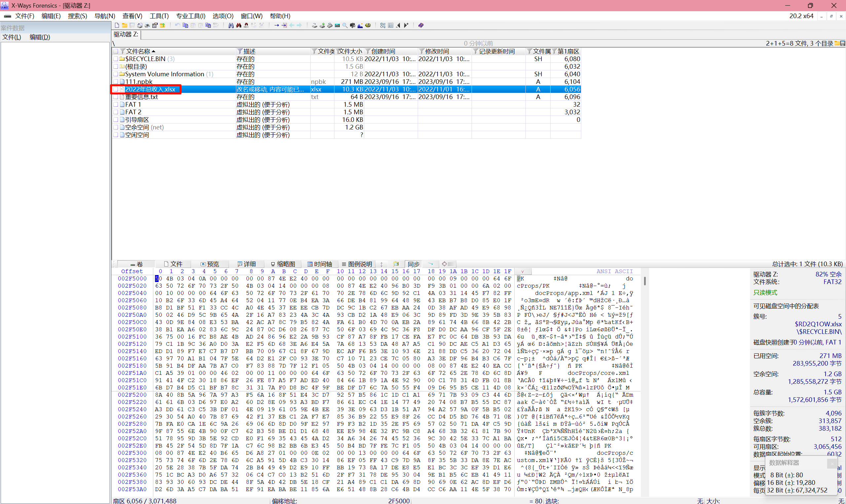Viewport: 846px width, 504px height.
Task: Open the 创建时间 column filter funnel
Action: 367,51
